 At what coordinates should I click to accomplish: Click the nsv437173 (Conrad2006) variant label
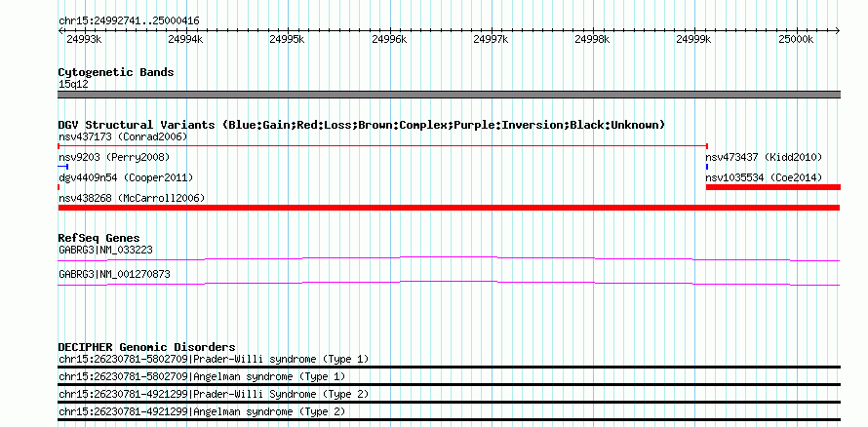(124, 136)
